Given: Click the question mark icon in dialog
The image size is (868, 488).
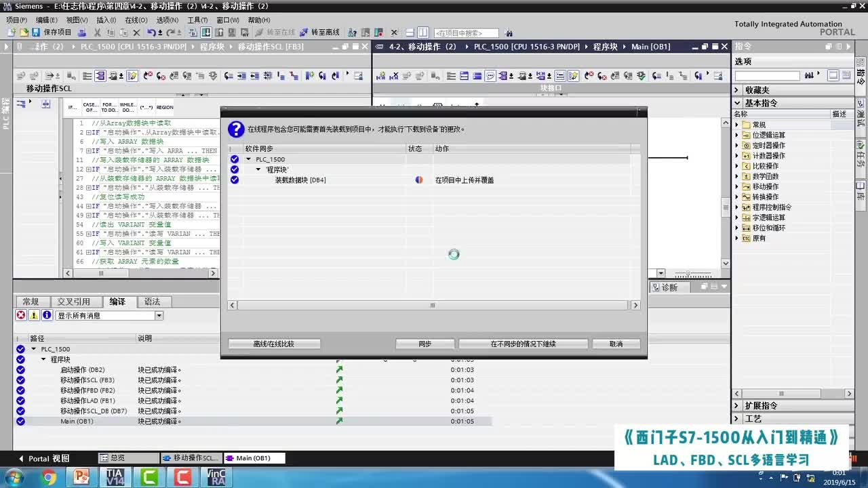Looking at the screenshot, I should tap(235, 129).
